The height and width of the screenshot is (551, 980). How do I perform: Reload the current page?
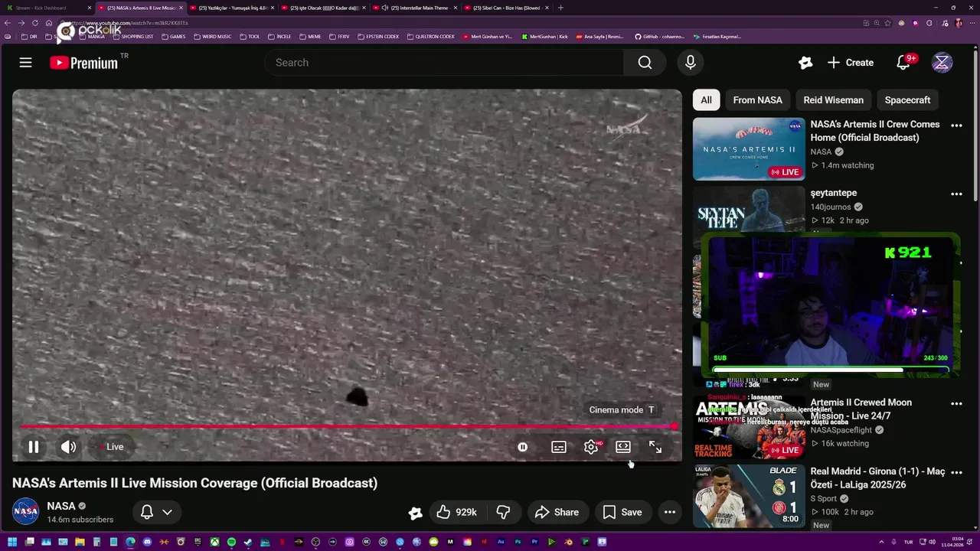pos(34,23)
